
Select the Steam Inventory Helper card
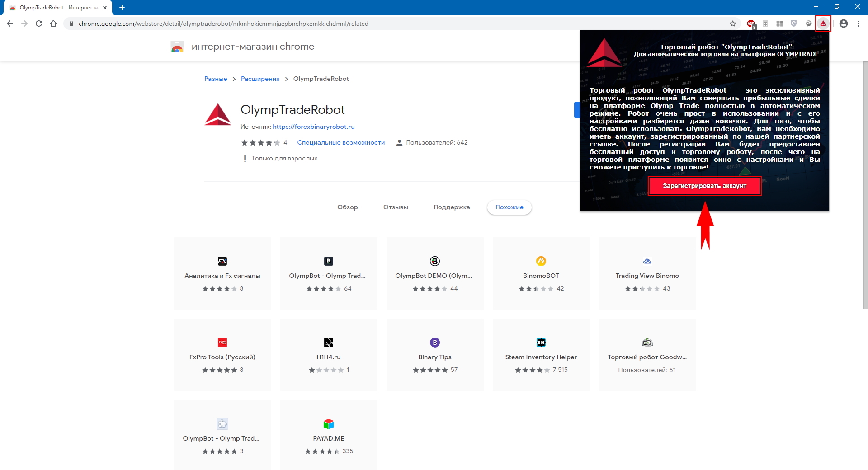coord(541,355)
